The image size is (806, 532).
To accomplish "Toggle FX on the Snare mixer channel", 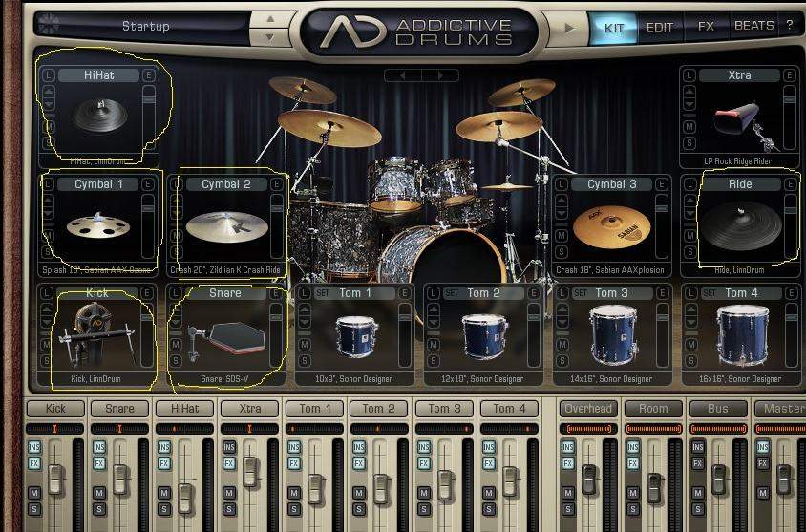I will (99, 463).
